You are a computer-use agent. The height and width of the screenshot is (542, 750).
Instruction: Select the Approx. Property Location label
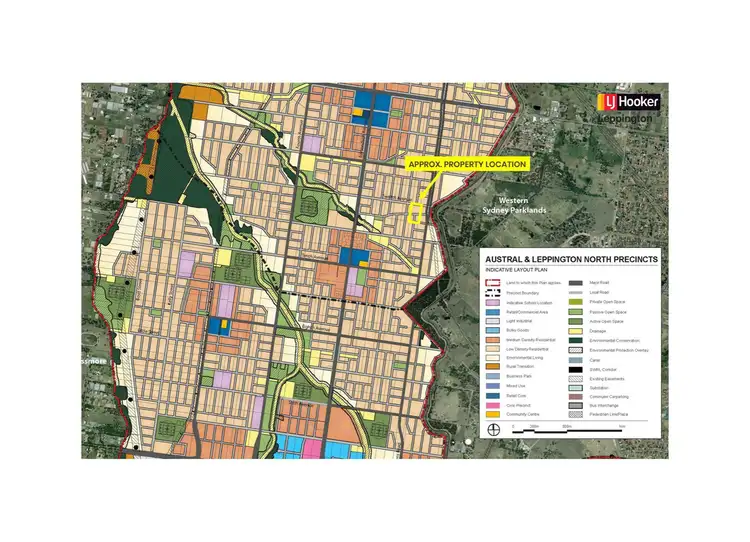coord(463,163)
